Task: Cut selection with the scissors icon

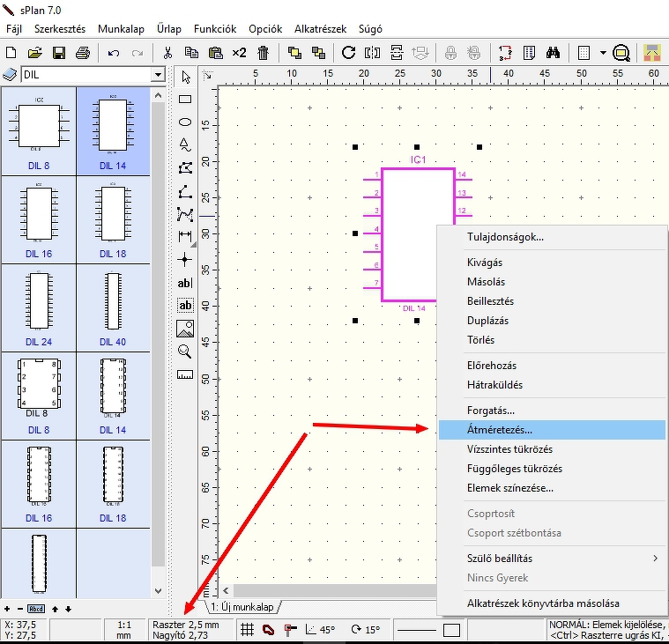Action: (x=167, y=53)
